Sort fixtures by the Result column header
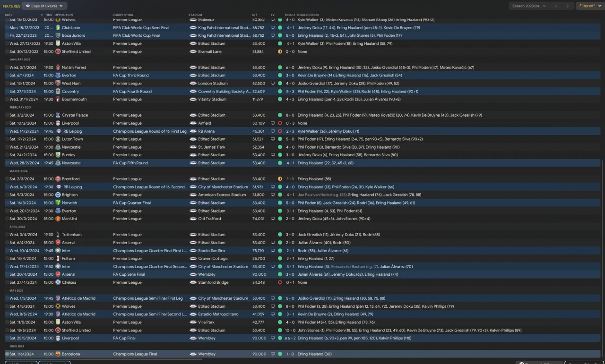This screenshot has height=364, width=605. [x=290, y=15]
